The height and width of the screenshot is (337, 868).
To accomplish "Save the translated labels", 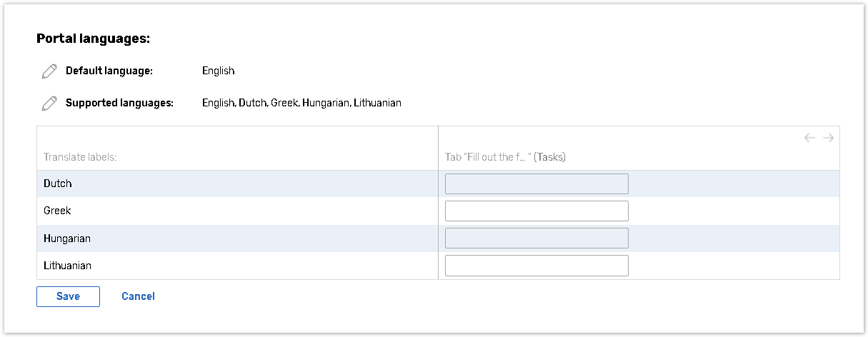I will tap(68, 296).
